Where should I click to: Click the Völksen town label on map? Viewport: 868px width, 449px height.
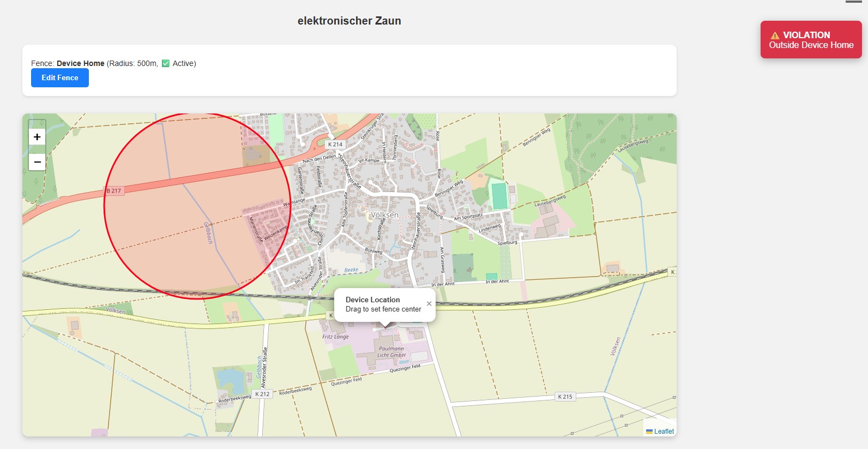(385, 215)
